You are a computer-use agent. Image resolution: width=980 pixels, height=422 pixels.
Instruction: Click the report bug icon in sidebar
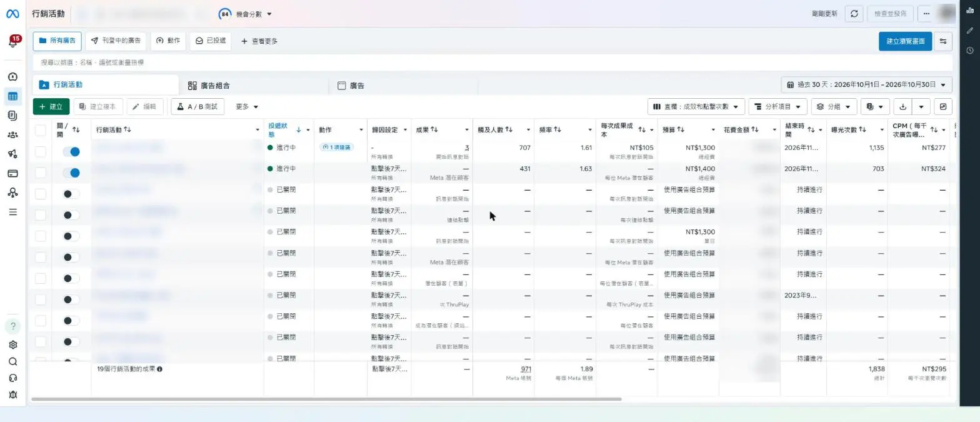point(12,394)
